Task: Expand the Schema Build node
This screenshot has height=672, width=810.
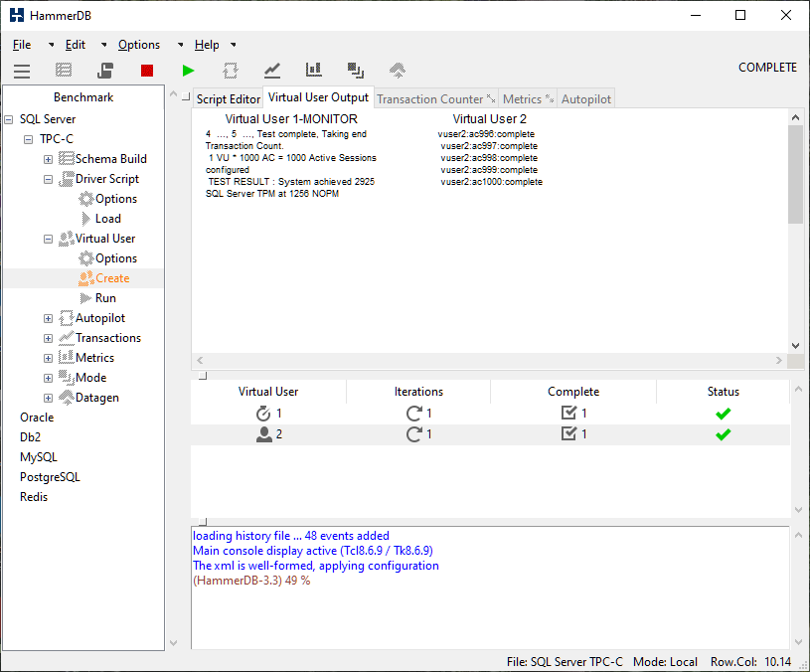Action: [x=48, y=160]
